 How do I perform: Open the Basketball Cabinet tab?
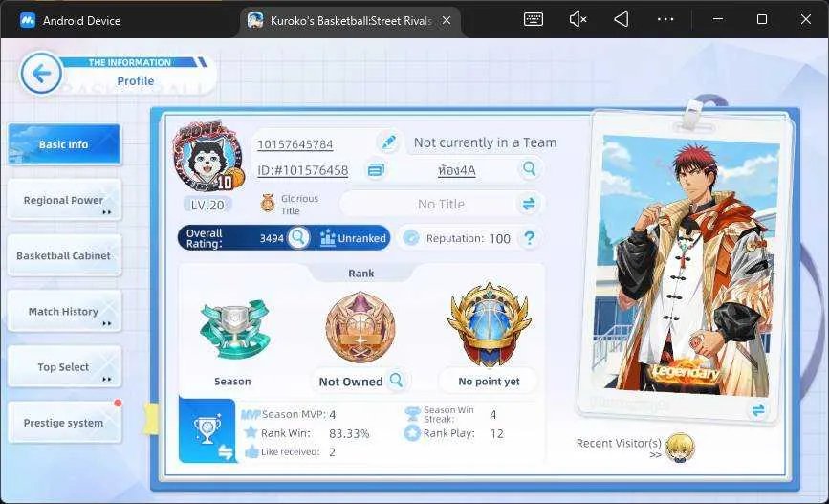[64, 255]
